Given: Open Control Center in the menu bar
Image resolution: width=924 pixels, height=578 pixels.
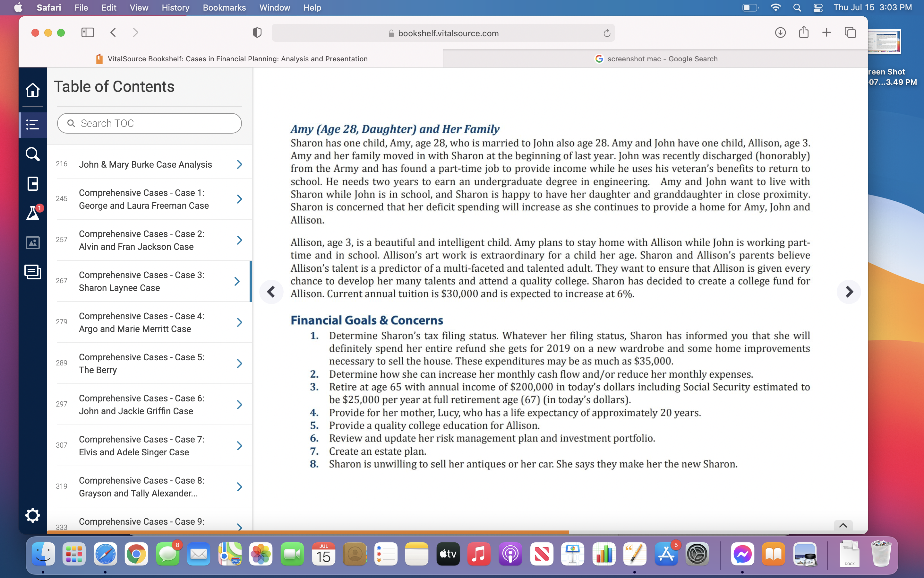Looking at the screenshot, I should pyautogui.click(x=818, y=8).
